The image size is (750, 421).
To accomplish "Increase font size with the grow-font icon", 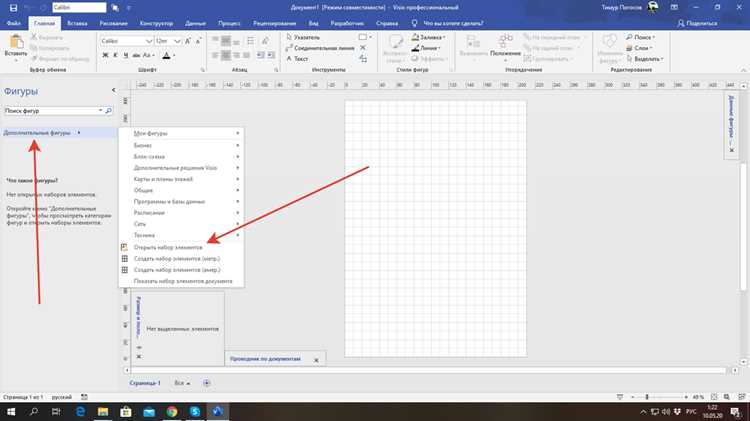I will tap(188, 41).
